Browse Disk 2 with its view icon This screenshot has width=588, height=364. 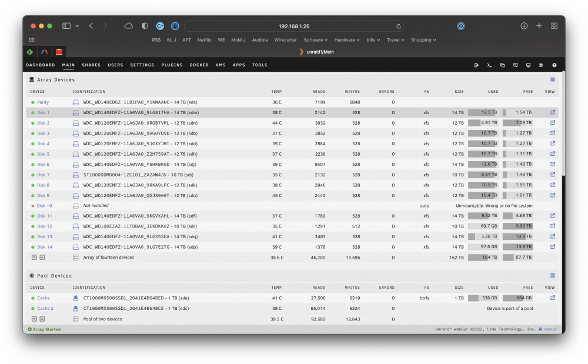click(553, 122)
